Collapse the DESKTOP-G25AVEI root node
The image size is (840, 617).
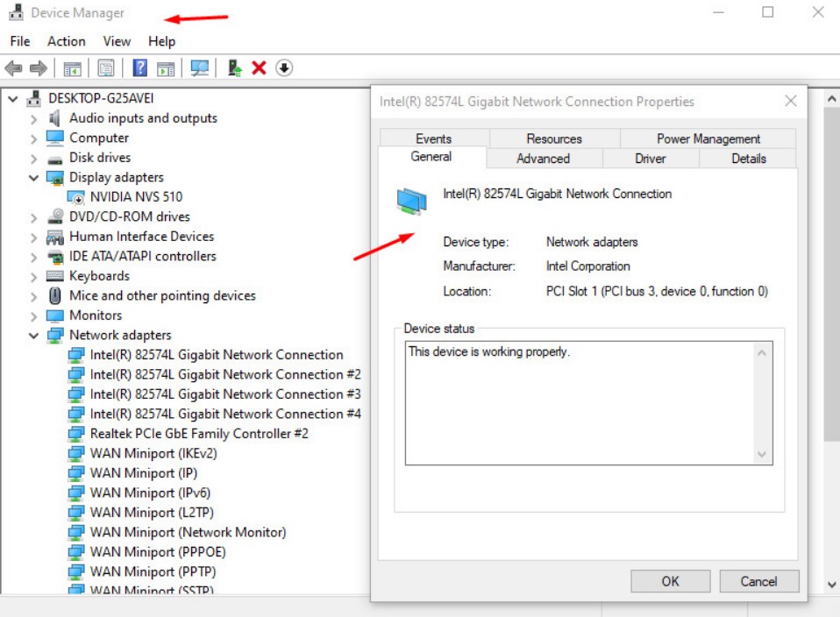(x=13, y=99)
